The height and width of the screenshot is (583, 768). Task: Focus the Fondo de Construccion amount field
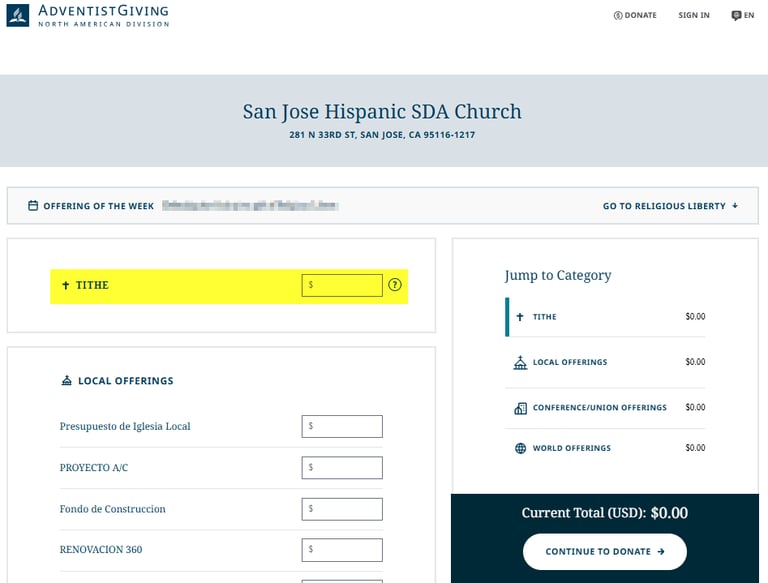342,509
